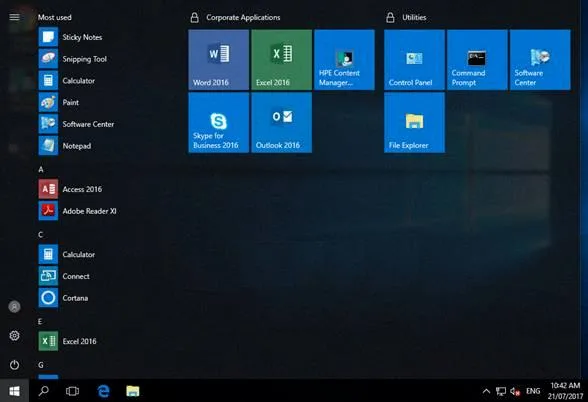The height and width of the screenshot is (402, 588).
Task: Open the Software Center tile in Utilities
Action: [x=540, y=60]
